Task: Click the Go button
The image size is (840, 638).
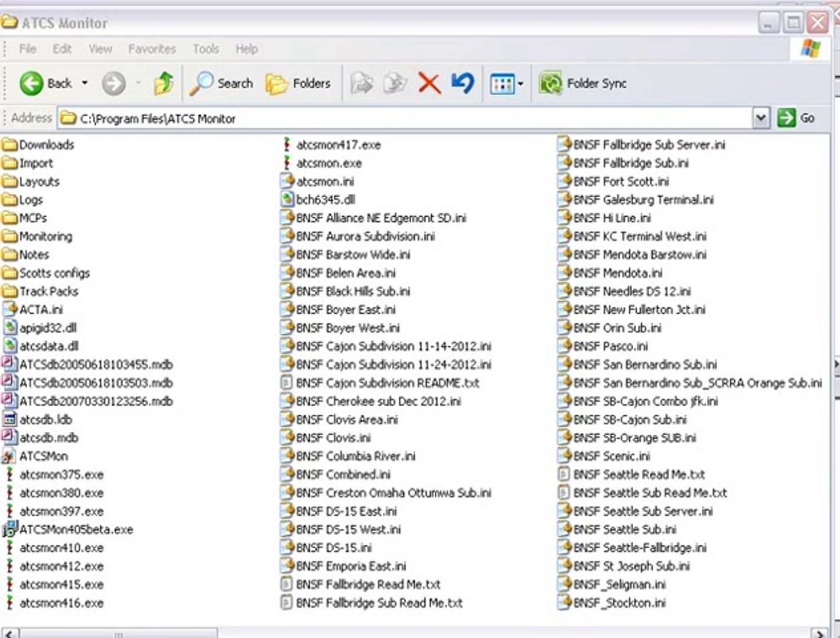Action: [797, 118]
